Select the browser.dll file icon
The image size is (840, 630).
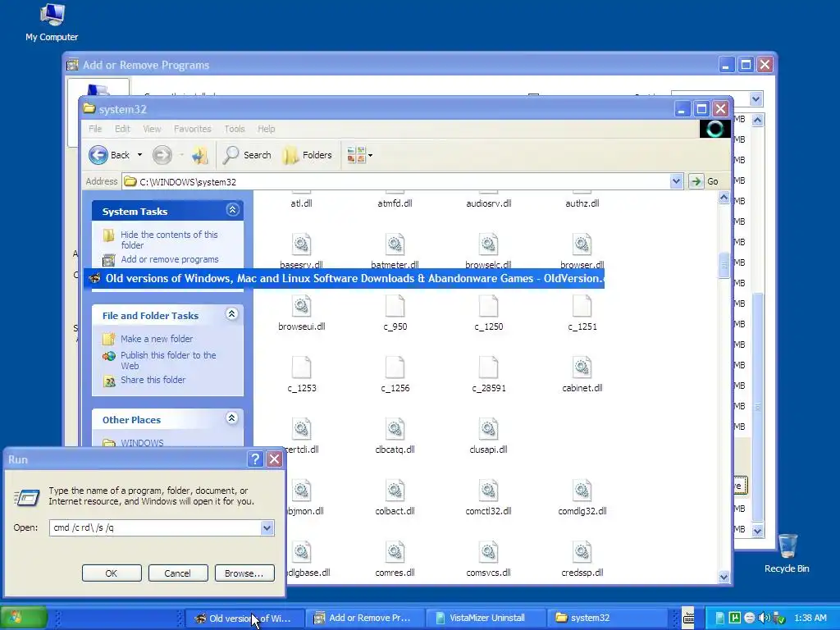(x=582, y=244)
